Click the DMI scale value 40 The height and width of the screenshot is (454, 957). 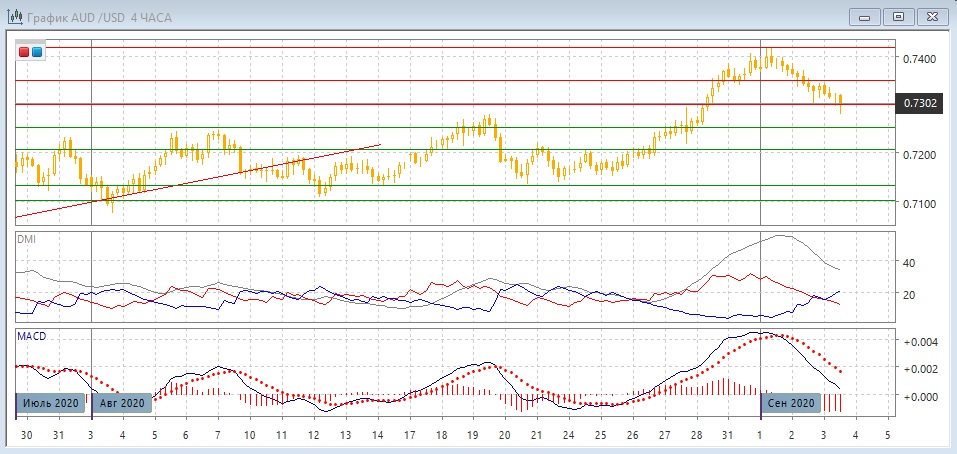(909, 263)
